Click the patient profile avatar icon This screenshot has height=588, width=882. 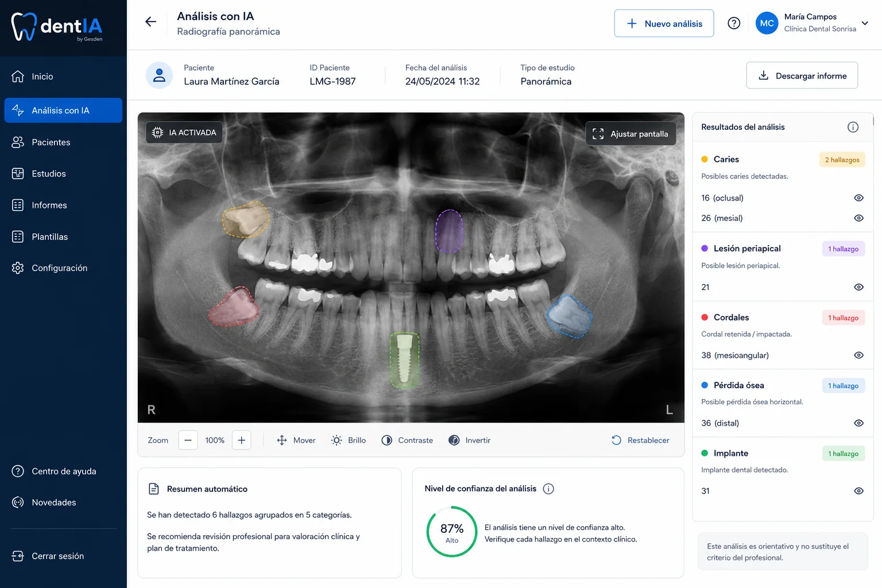(160, 75)
